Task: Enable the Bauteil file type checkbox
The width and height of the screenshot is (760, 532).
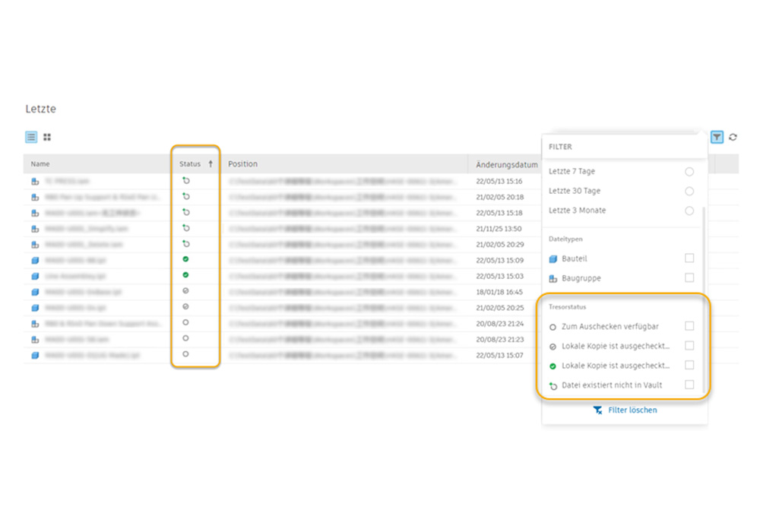Action: tap(689, 258)
